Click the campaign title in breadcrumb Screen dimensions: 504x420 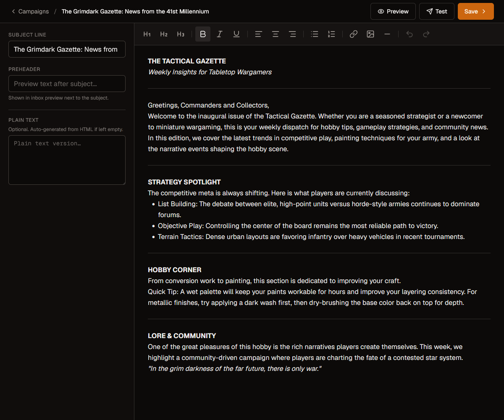coord(135,11)
